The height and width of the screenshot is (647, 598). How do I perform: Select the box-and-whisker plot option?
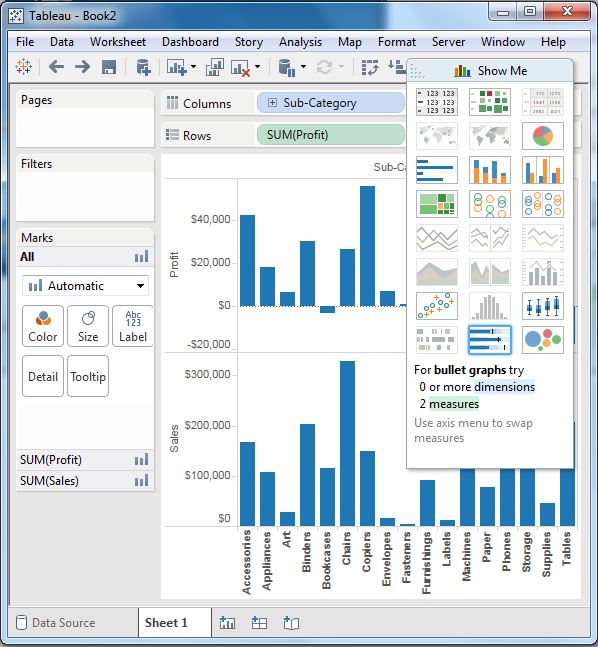(542, 306)
